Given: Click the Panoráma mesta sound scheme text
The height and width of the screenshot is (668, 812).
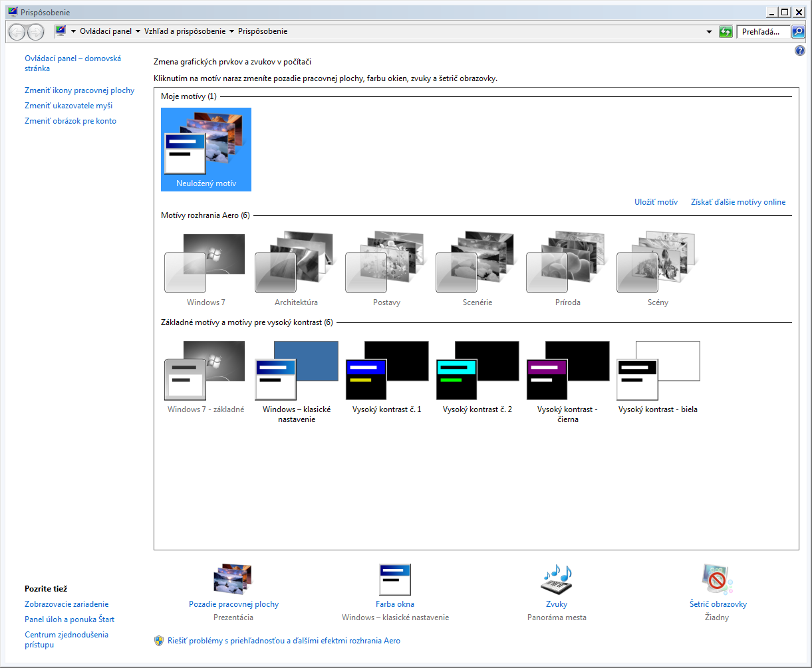Looking at the screenshot, I should (x=557, y=617).
